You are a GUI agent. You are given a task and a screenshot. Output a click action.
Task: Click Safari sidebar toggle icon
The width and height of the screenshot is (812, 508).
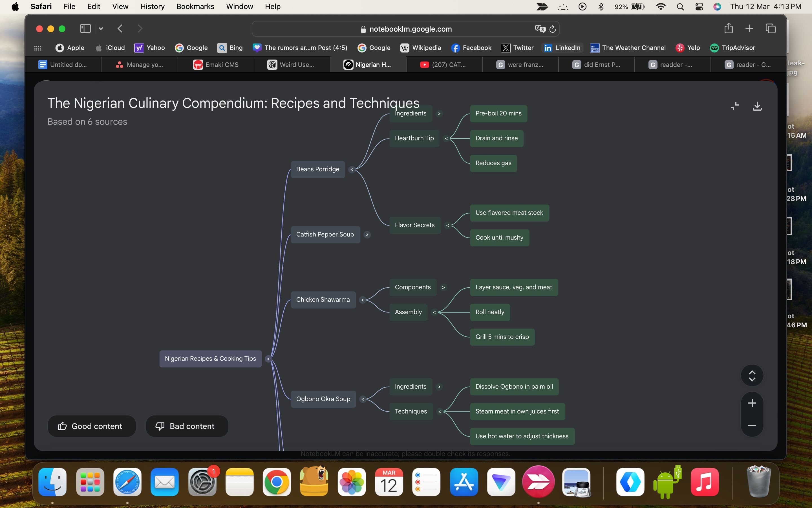pyautogui.click(x=85, y=29)
